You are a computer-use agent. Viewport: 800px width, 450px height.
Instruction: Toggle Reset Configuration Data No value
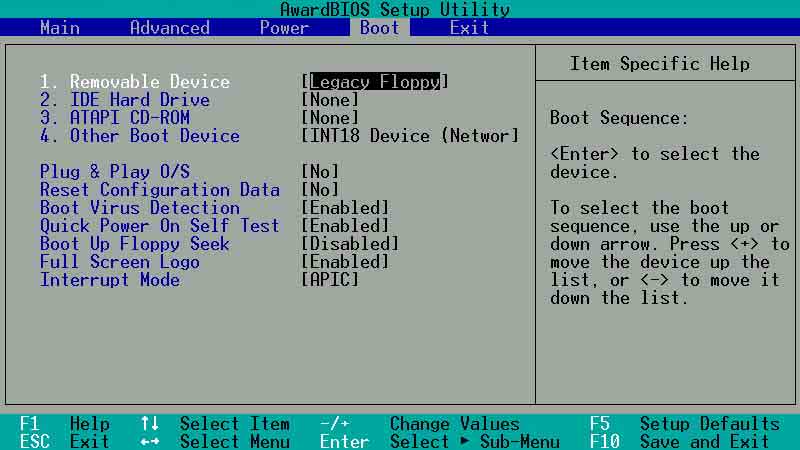click(320, 190)
